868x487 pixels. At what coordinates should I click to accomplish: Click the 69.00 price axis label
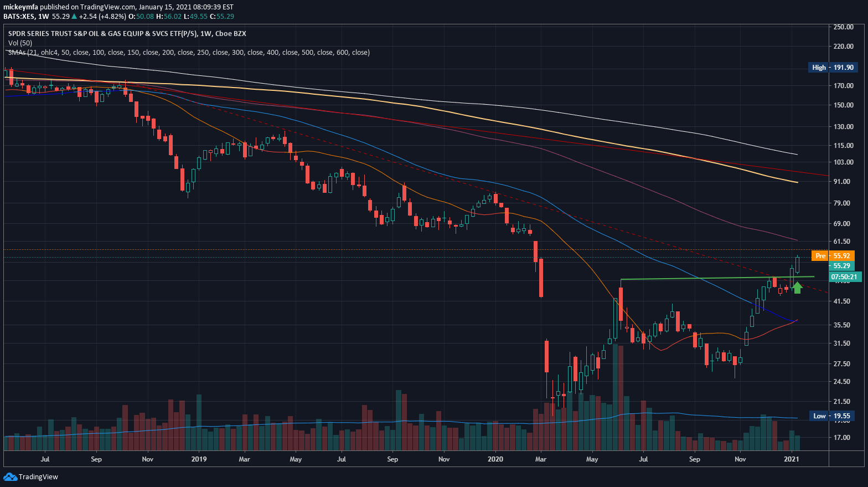pos(843,224)
